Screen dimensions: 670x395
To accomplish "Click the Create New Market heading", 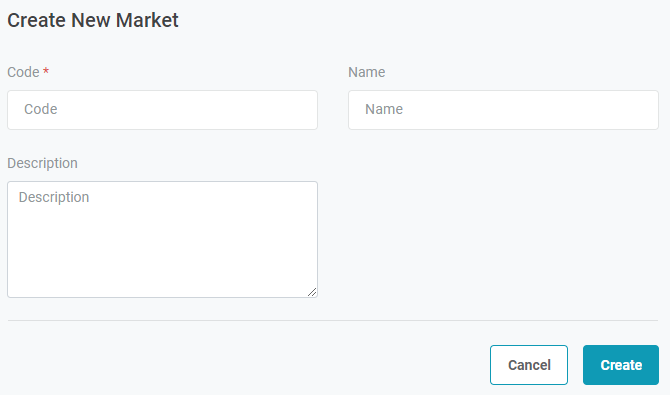I will point(93,21).
